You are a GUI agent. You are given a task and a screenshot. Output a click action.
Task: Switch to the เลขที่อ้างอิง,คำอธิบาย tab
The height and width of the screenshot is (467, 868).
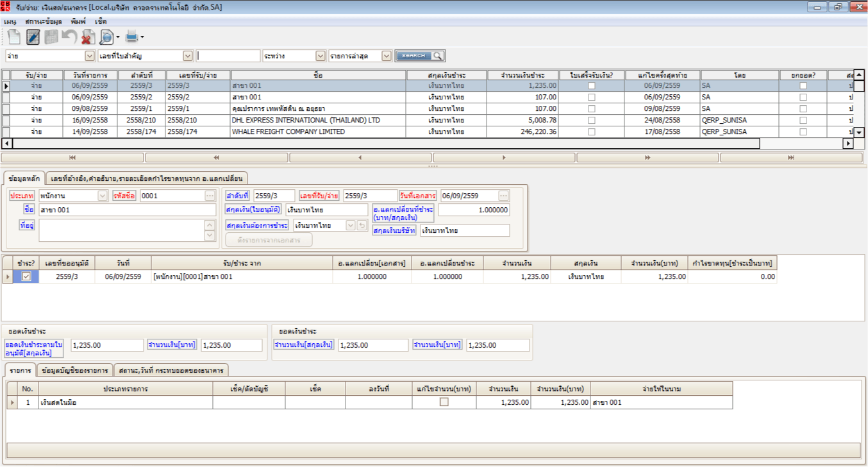146,178
